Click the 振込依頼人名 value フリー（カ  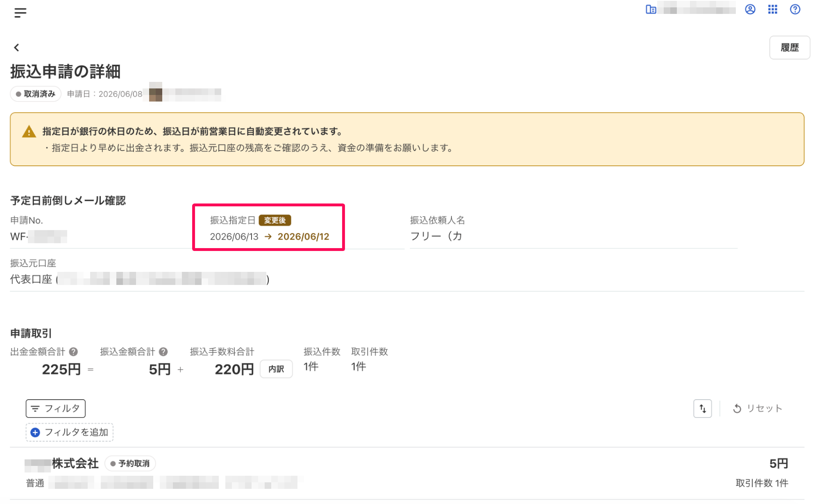tap(436, 236)
